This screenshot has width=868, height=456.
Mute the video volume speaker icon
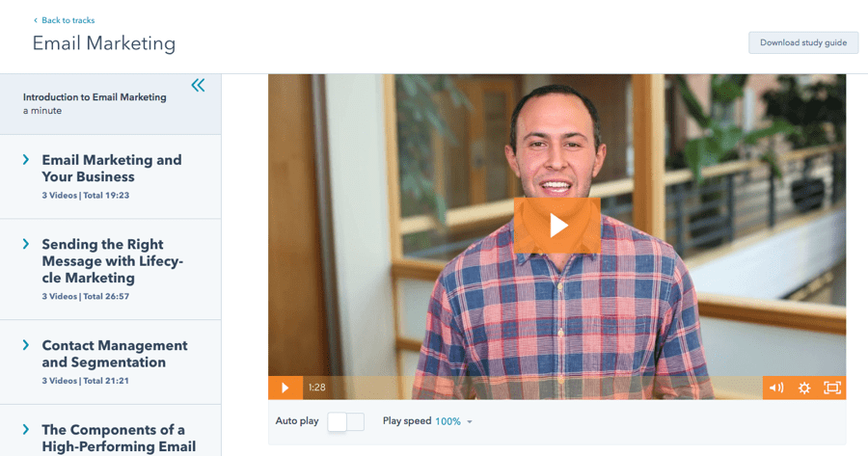tap(776, 388)
